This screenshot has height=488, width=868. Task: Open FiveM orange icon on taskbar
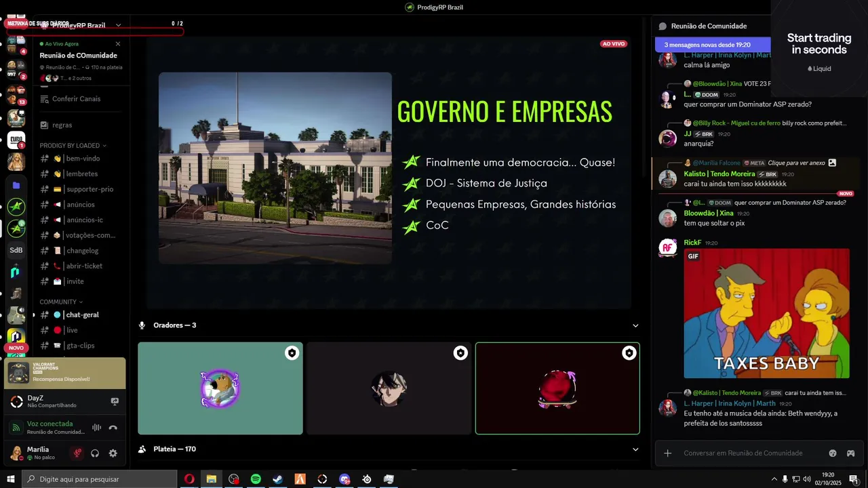pos(300,479)
